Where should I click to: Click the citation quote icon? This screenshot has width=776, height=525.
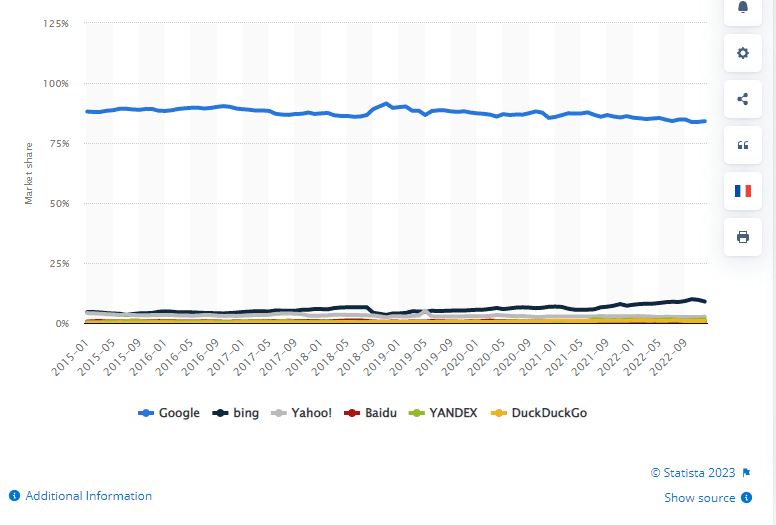(742, 145)
